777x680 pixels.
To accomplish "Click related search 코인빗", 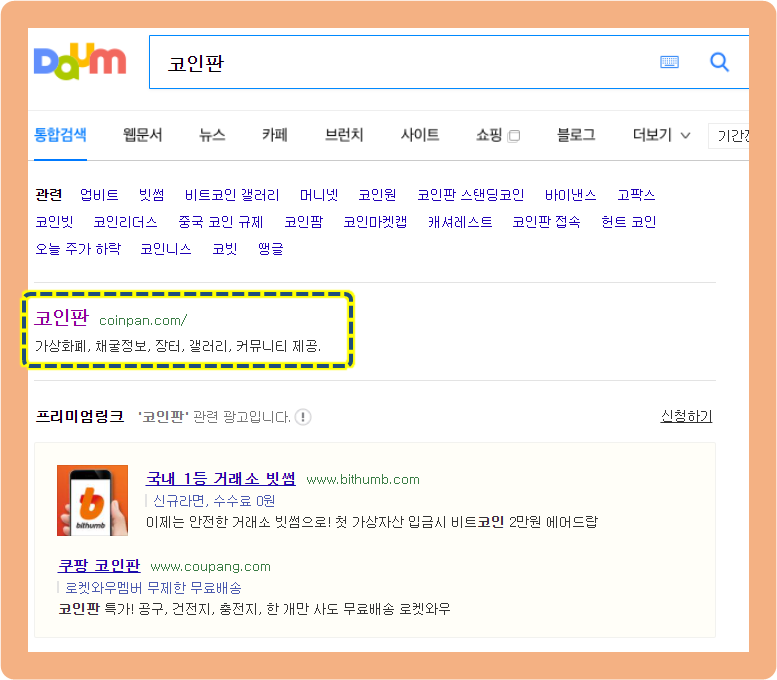I will 55,222.
